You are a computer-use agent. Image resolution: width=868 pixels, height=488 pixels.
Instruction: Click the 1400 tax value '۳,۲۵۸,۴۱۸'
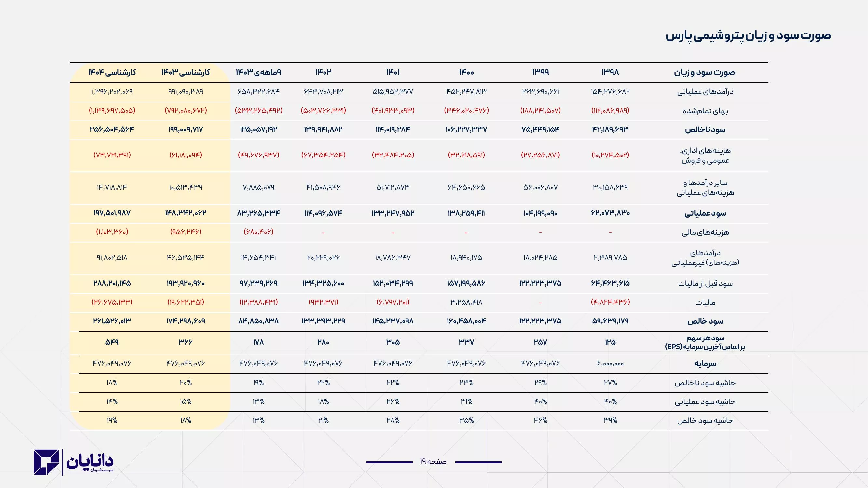tap(466, 302)
